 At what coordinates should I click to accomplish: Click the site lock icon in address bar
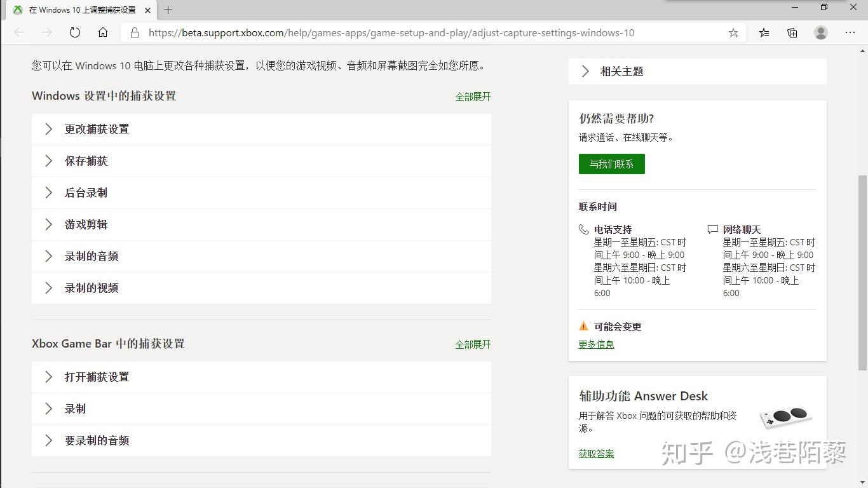pyautogui.click(x=134, y=32)
